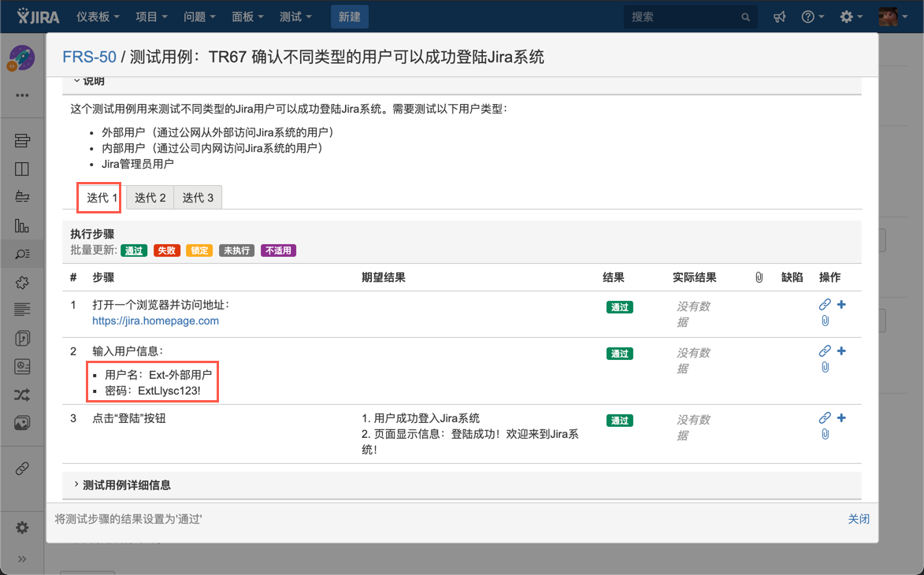Screen dimensions: 924x575
Task: Bulk update steps to 通过
Action: (x=134, y=250)
